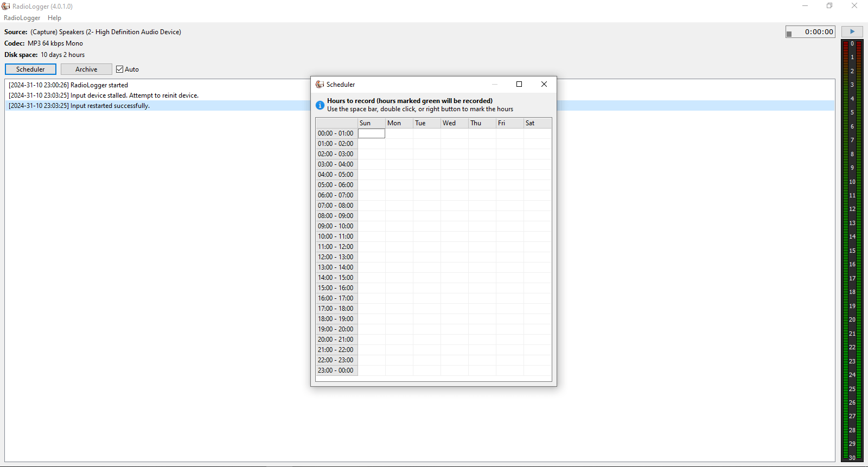
Task: Click the 13:00 - 14:00 row header
Action: pos(336,267)
